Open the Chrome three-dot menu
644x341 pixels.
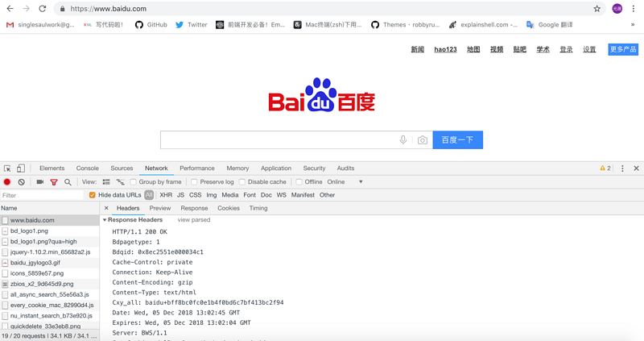pyautogui.click(x=633, y=9)
